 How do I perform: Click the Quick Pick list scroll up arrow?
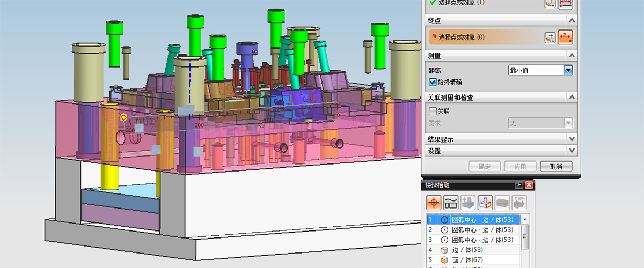click(525, 219)
